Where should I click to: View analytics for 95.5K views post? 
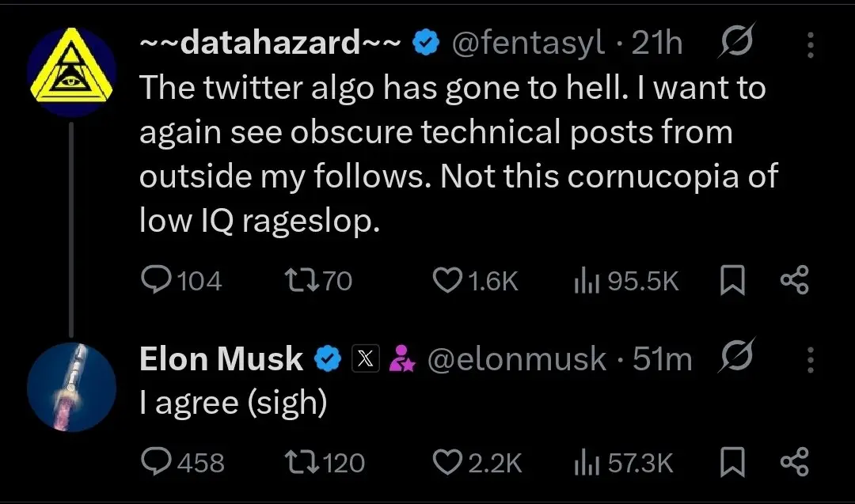[x=584, y=281]
